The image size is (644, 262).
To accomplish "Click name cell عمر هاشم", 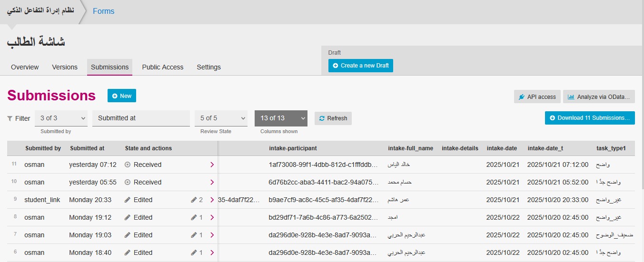I will [399, 200].
